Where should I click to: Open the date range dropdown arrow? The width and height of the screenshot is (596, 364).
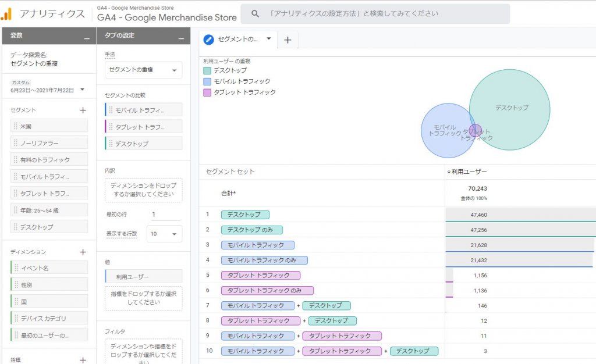click(x=82, y=90)
